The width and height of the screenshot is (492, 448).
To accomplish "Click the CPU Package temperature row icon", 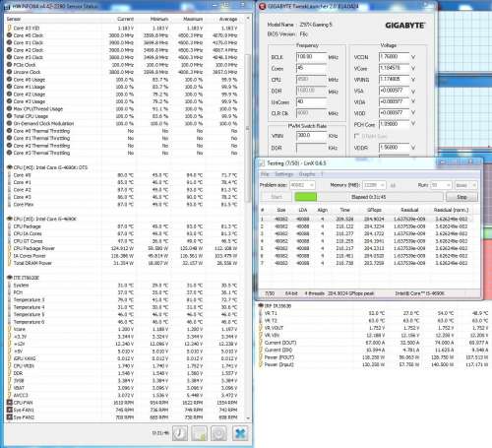I will pos(10,226).
